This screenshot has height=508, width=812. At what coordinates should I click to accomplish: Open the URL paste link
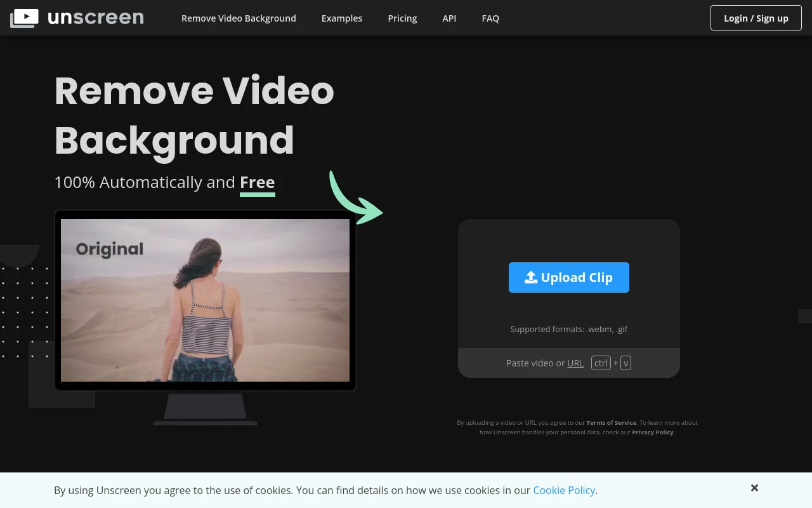575,363
